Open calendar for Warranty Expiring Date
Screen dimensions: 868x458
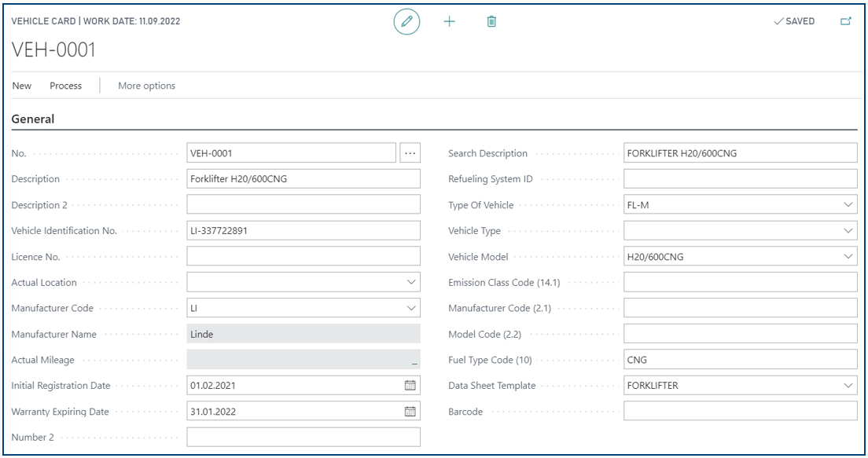410,412
